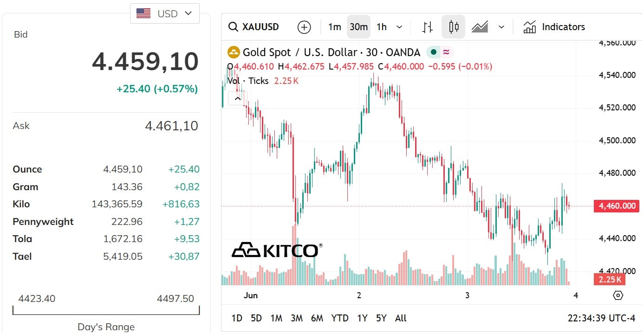The image size is (644, 333).
Task: Open chart settings hexagon icon
Action: (618, 295)
